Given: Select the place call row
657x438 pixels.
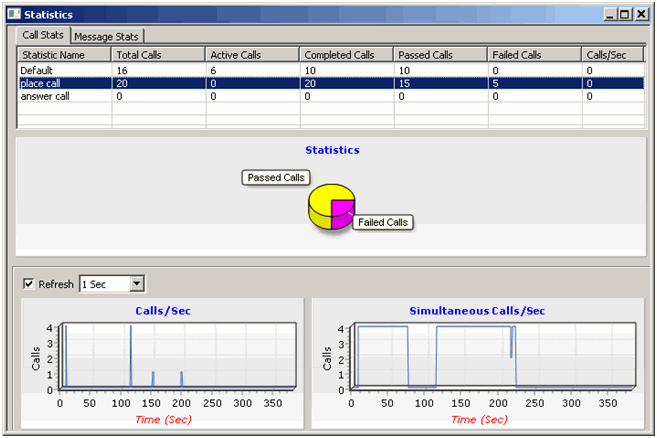Looking at the screenshot, I should click(331, 83).
